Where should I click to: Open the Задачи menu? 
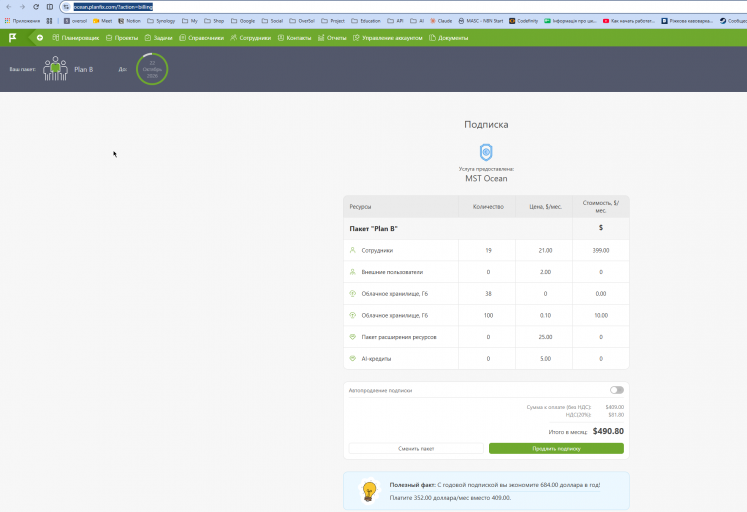pos(158,38)
